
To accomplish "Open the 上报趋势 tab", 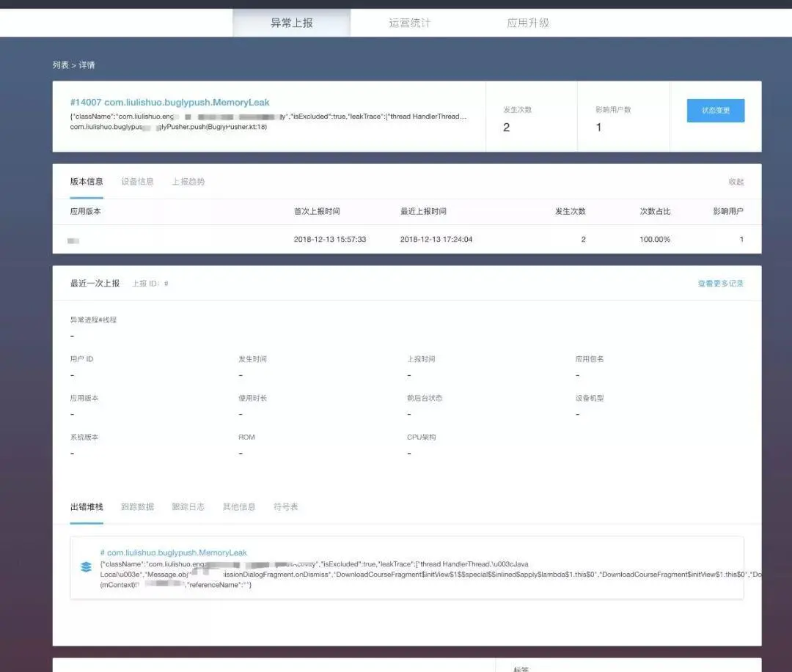I will coord(188,181).
